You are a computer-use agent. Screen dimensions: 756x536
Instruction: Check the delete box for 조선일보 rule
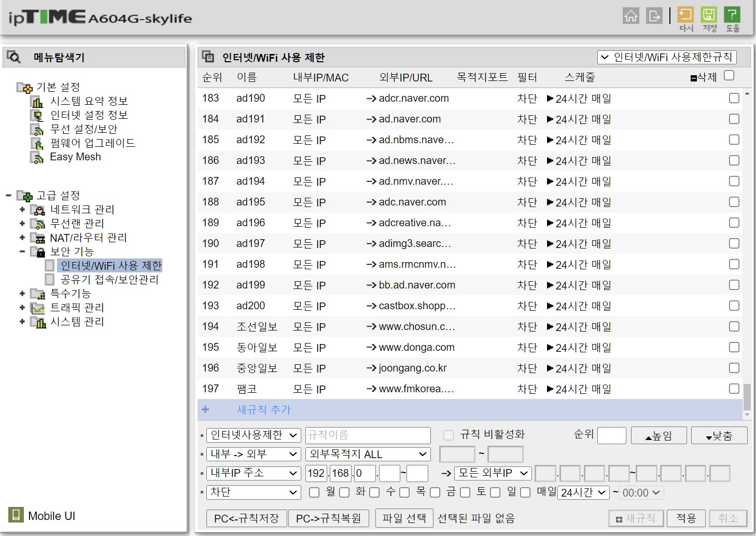734,326
